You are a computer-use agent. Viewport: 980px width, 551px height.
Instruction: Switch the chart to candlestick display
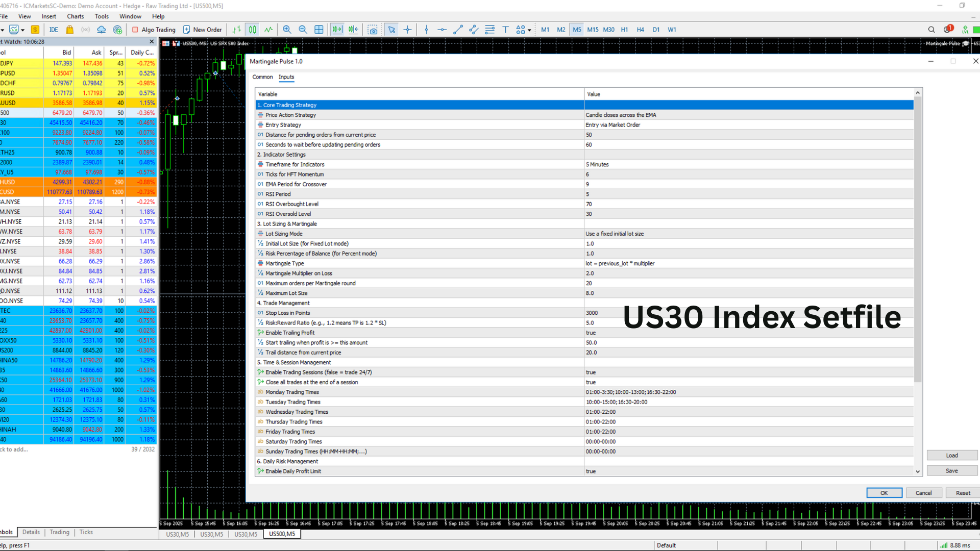pos(252,29)
